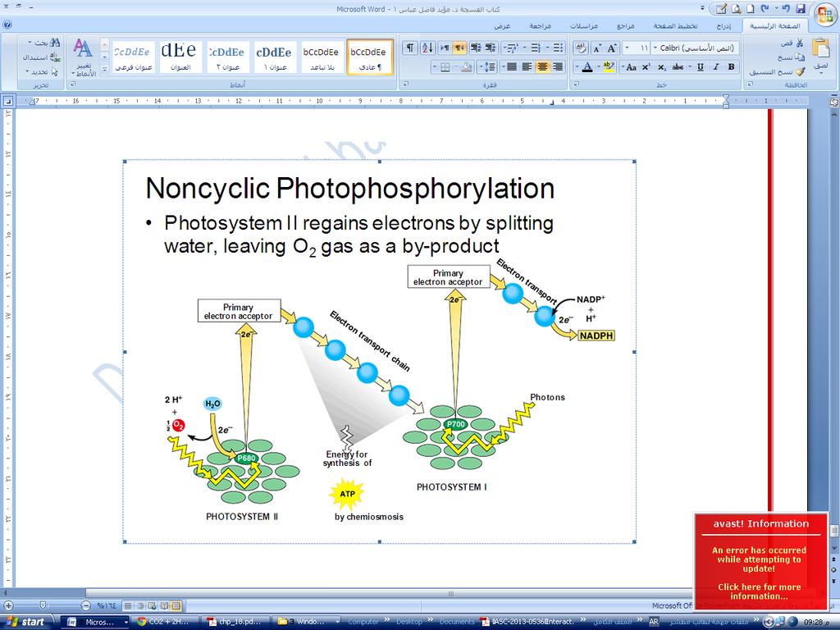Click the Paste clipboard icon
Image resolution: width=840 pixels, height=630 pixels.
(820, 48)
